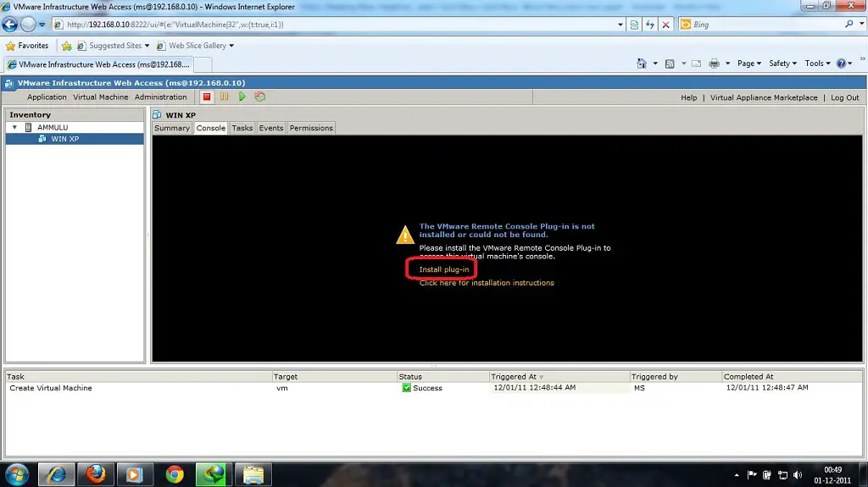Image resolution: width=868 pixels, height=487 pixels.
Task: Switch to the Console tab
Action: (x=211, y=128)
